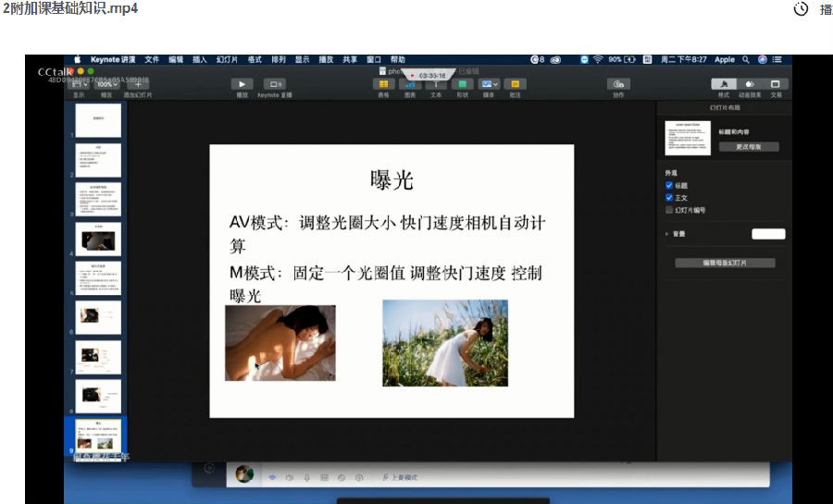833x504 pixels.
Task: Select slide 9 thumbnail in navigator
Action: click(x=98, y=436)
